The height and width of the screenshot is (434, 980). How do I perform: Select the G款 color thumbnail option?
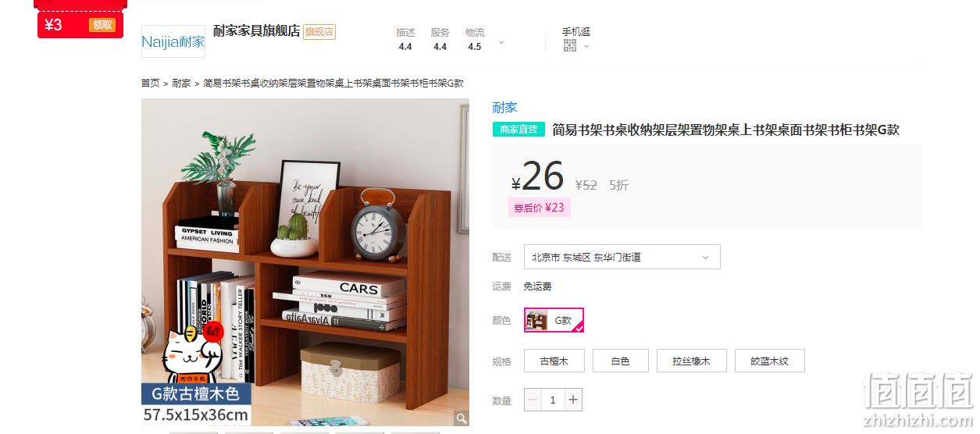click(x=554, y=320)
